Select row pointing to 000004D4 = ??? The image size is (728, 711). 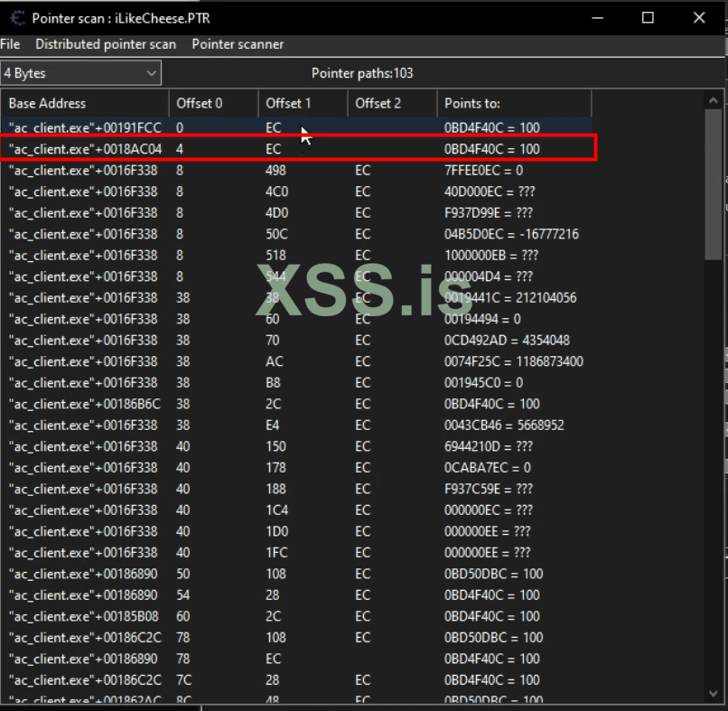(296, 276)
